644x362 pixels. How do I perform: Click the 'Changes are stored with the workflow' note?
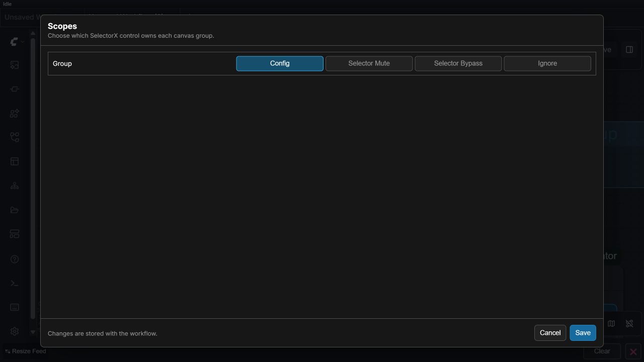(x=103, y=333)
